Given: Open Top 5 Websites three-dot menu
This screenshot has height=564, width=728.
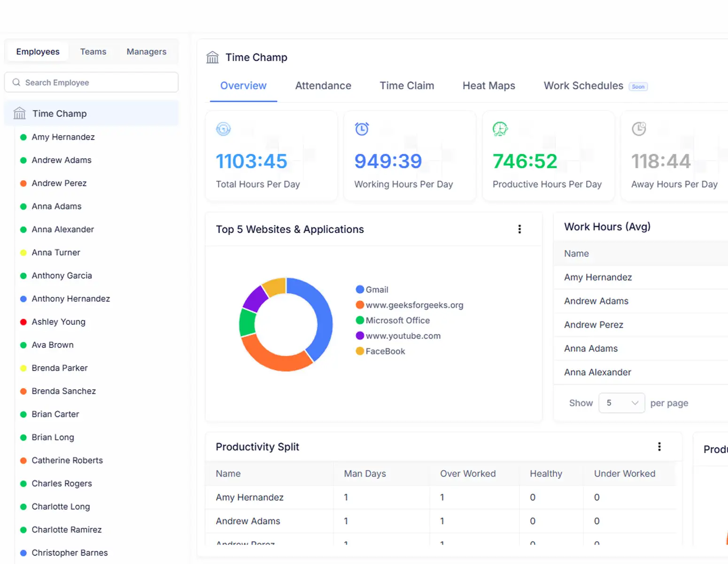Looking at the screenshot, I should point(519,229).
